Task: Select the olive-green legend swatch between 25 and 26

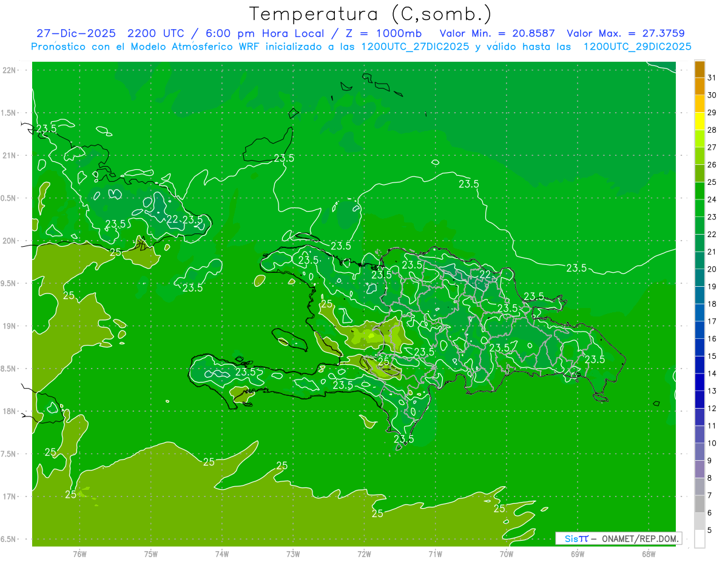Action: (x=699, y=173)
